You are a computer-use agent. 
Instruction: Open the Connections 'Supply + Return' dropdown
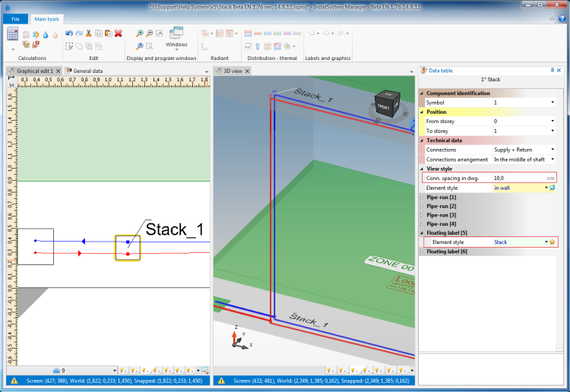pyautogui.click(x=553, y=150)
